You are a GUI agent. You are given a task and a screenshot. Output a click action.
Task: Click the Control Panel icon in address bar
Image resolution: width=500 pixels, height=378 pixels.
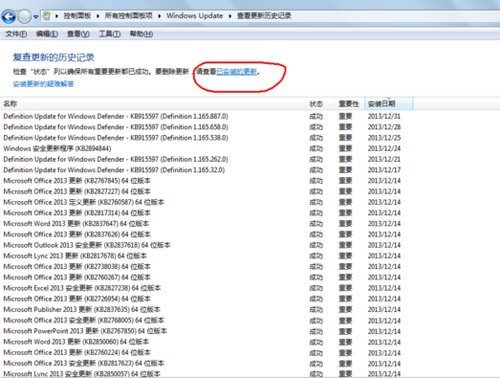click(x=47, y=16)
